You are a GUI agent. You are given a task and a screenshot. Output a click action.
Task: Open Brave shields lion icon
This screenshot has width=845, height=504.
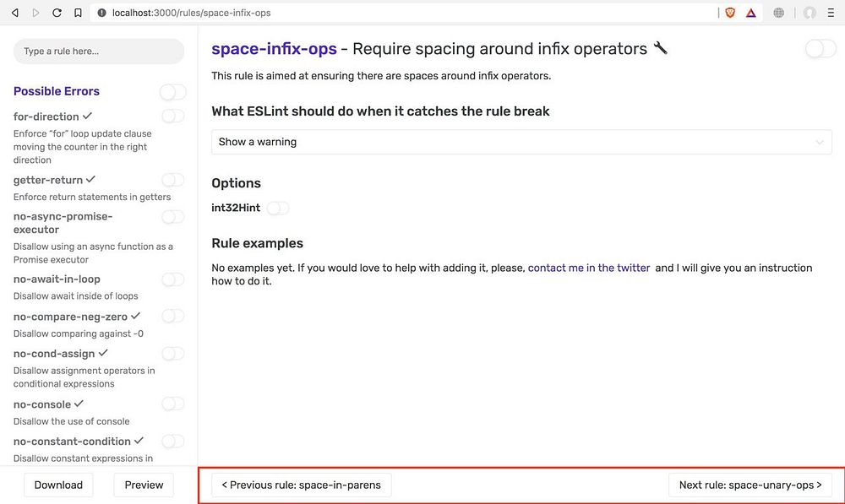(730, 13)
